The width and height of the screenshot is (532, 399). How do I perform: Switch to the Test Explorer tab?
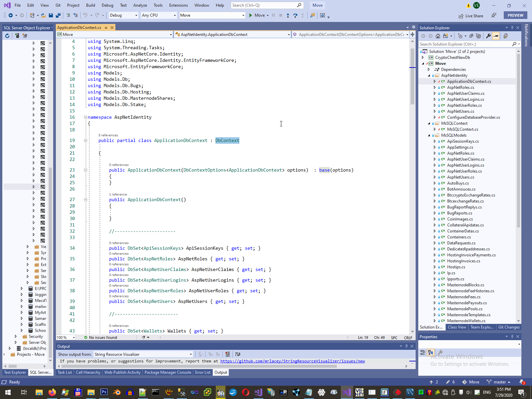[15, 372]
